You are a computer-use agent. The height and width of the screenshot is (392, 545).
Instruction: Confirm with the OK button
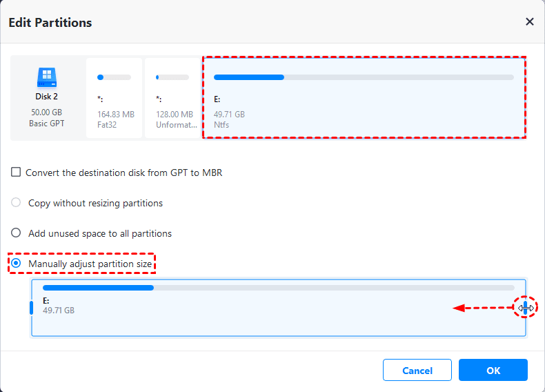pyautogui.click(x=493, y=371)
